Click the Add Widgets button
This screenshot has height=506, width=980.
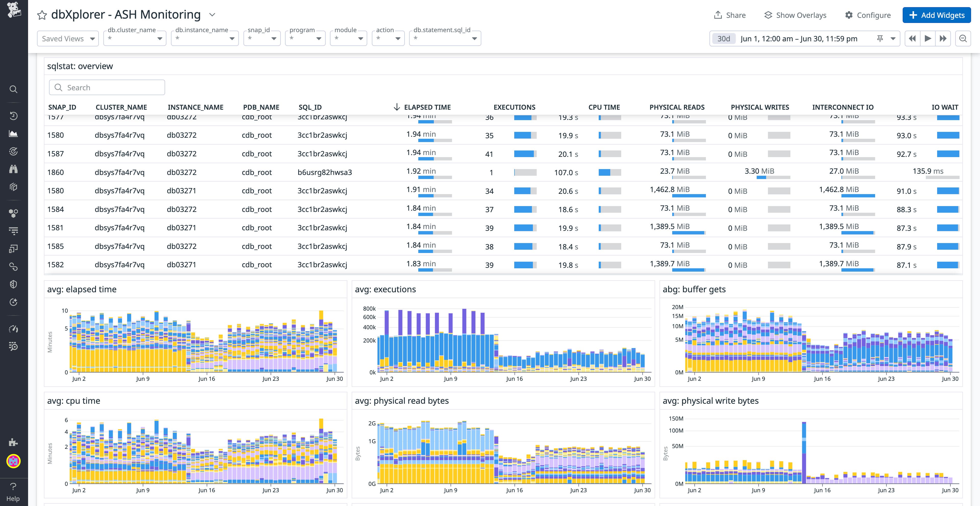pos(936,15)
